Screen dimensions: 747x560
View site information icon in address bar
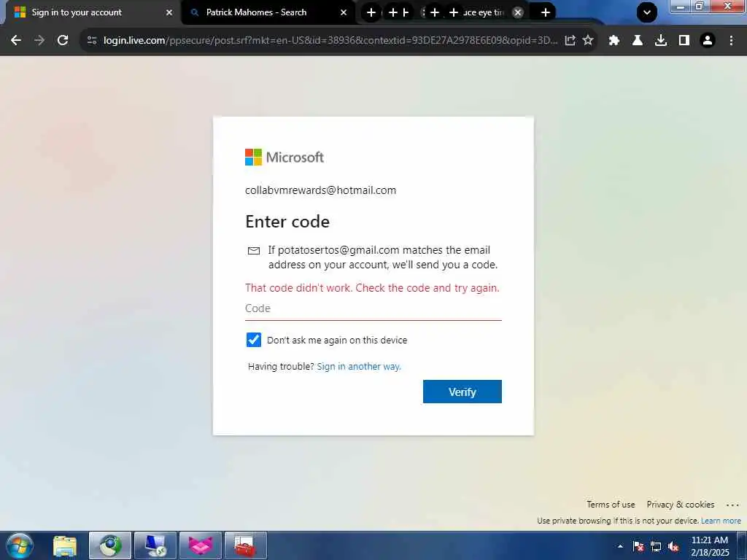tap(92, 41)
